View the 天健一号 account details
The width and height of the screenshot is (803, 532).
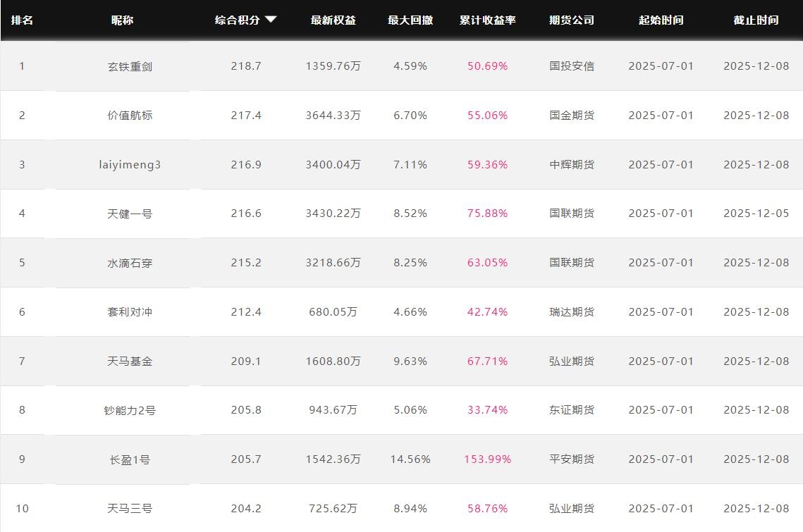point(130,214)
